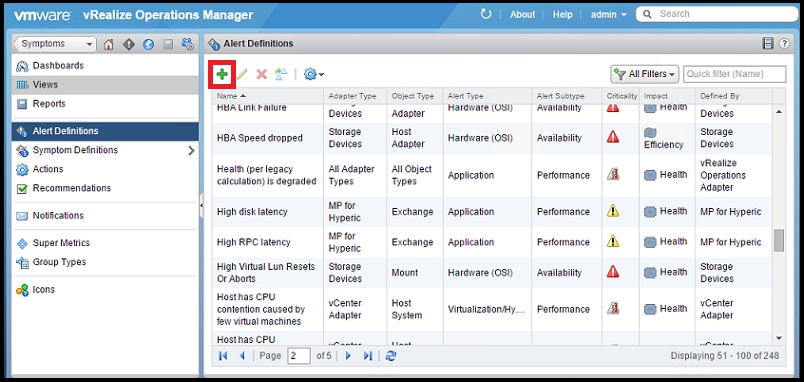
Task: Open the Environment globe icon
Action: point(148,44)
